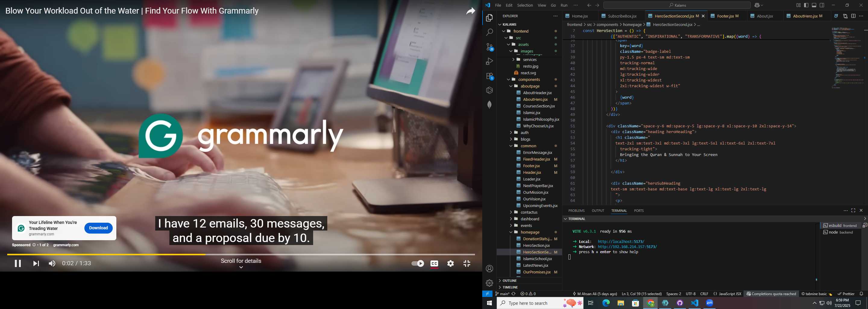
Task: Open the Explorer view icon
Action: coord(489,18)
